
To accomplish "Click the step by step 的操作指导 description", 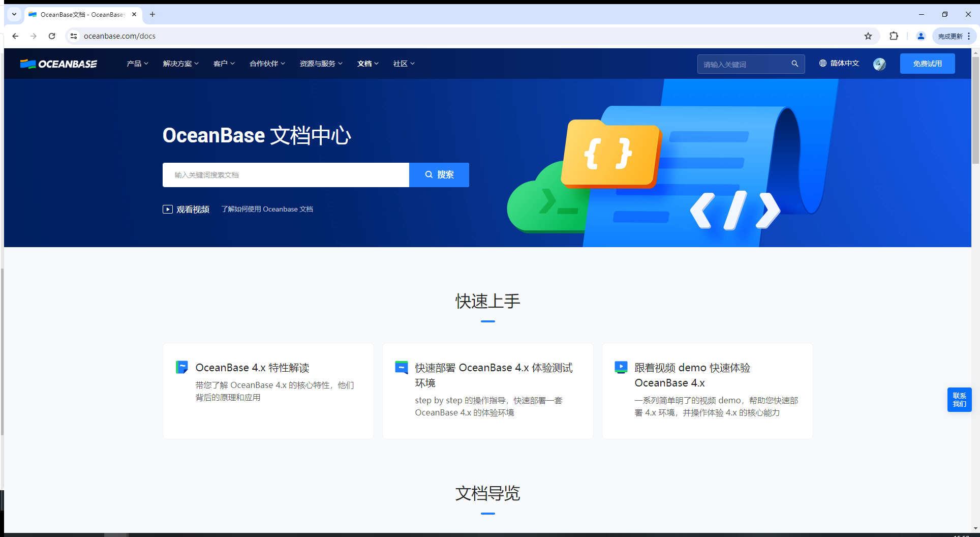I will coord(488,406).
